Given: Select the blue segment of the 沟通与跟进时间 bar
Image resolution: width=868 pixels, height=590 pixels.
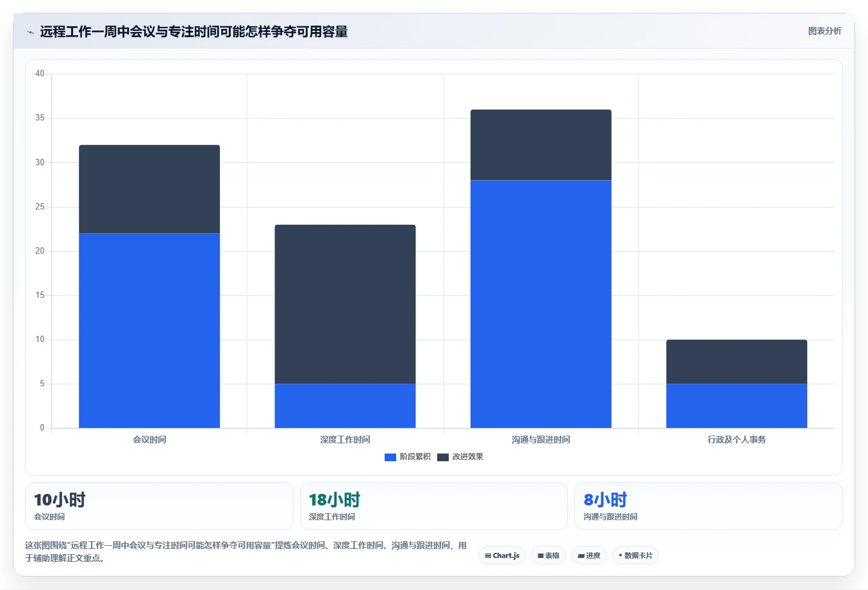Looking at the screenshot, I should 540,304.
